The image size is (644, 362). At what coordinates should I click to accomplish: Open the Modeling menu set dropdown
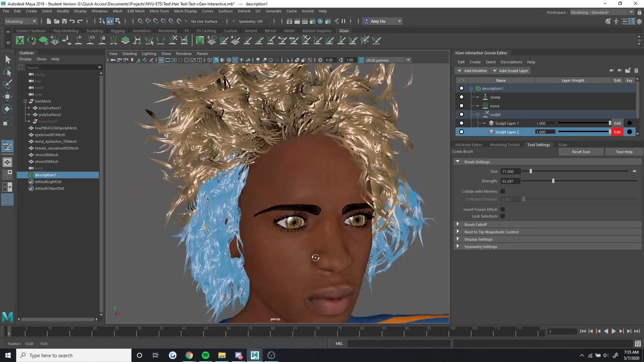coord(20,21)
